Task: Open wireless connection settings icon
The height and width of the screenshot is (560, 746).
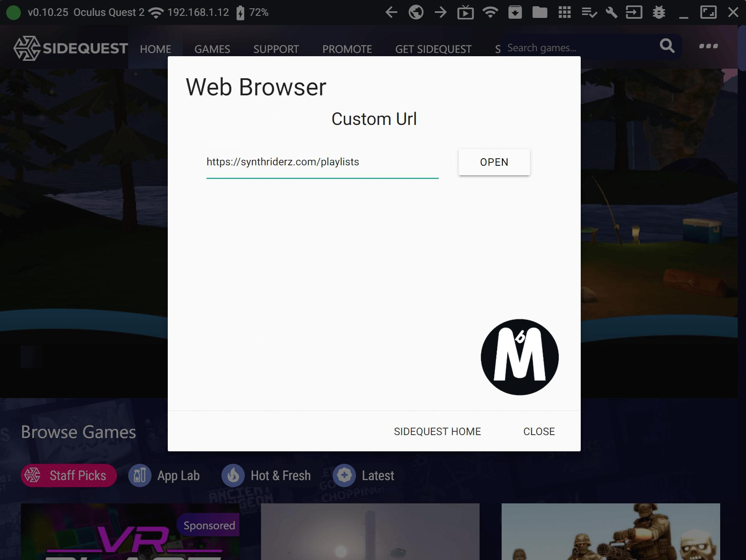Action: click(x=490, y=12)
